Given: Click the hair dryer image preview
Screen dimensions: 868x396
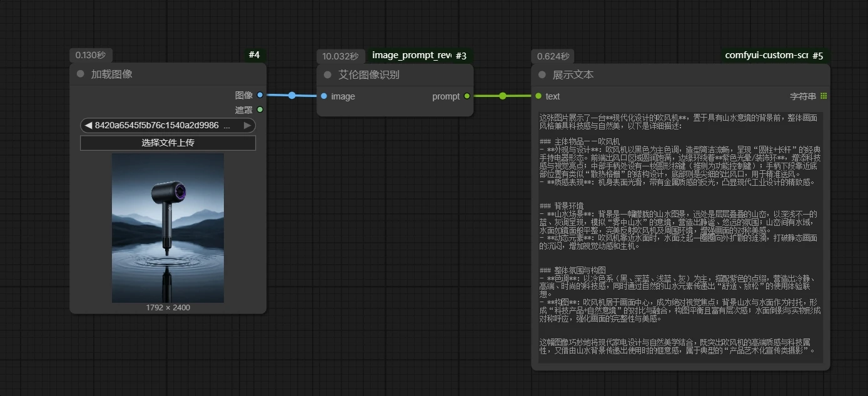Looking at the screenshot, I should [168, 228].
